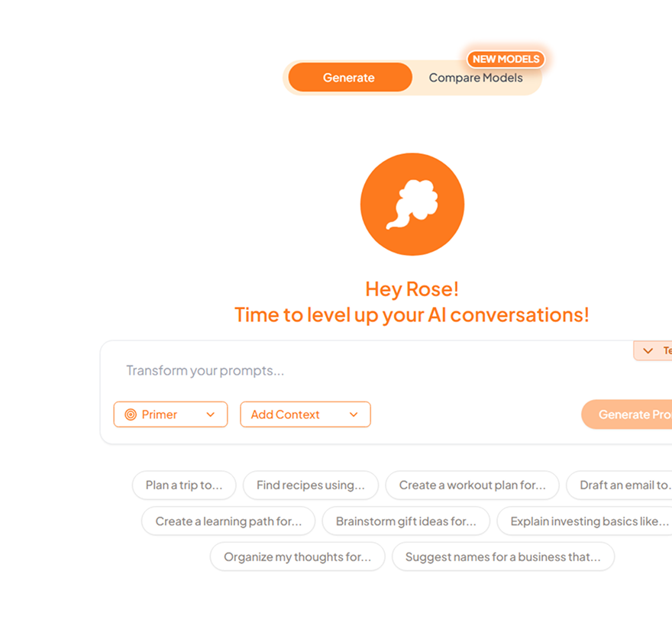Viewport: 672px width, 619px height.
Task: Pick 'Create a workout plan for...' chip
Action: point(472,485)
